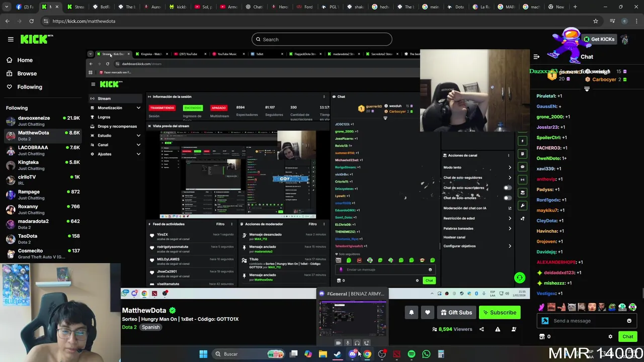Reload the page in Chrome
This screenshot has height=362, width=644.
pos(31,21)
